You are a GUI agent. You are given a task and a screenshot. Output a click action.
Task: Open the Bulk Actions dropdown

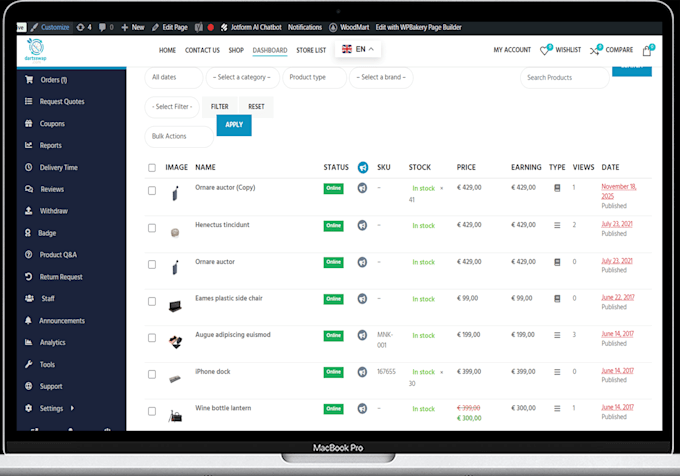(x=179, y=137)
